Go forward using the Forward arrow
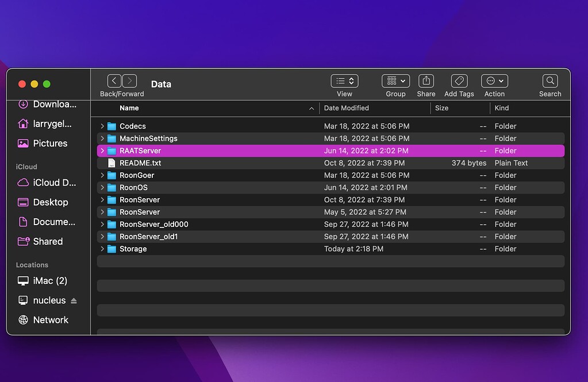The height and width of the screenshot is (382, 588). click(x=129, y=80)
